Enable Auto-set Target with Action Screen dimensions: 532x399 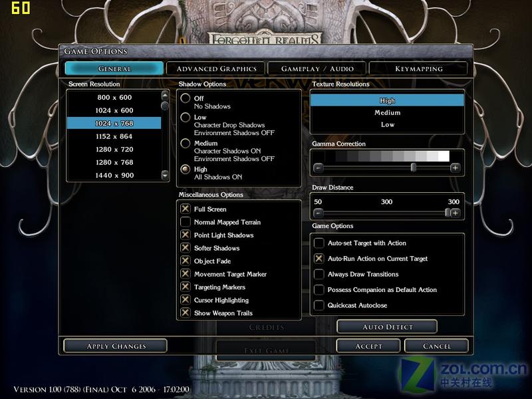pyautogui.click(x=319, y=243)
